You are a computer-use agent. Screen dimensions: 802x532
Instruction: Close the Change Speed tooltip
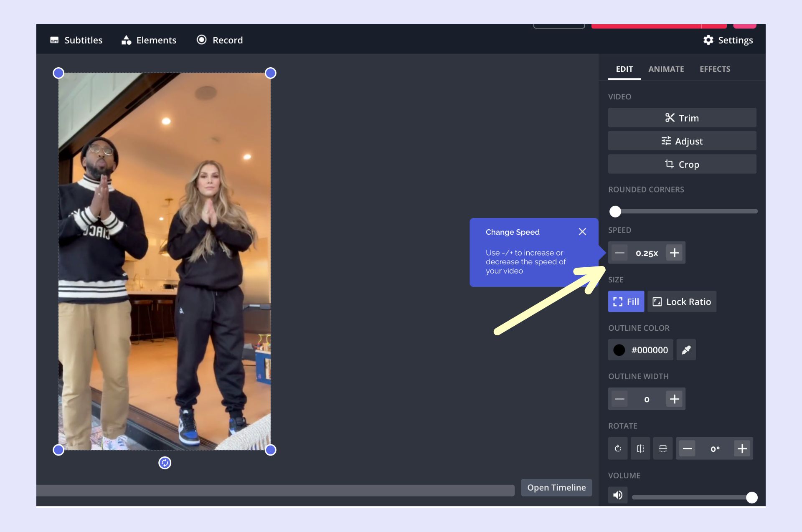pos(582,232)
